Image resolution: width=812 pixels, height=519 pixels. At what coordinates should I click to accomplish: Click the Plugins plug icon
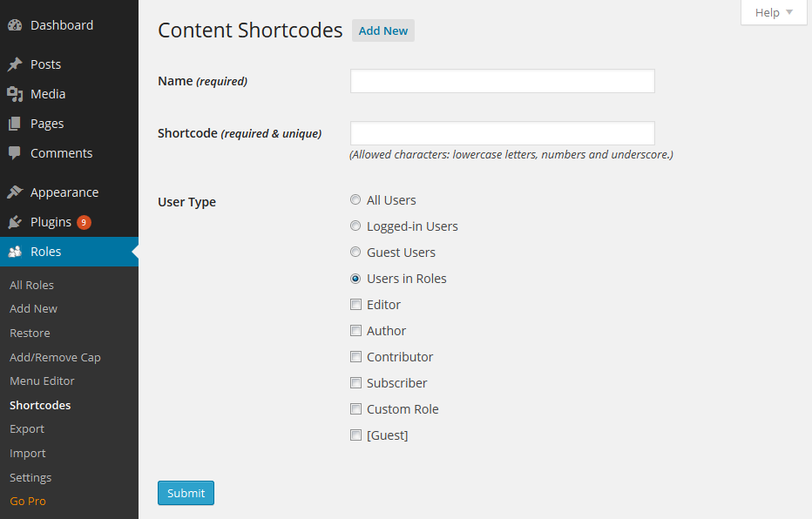[x=15, y=222]
